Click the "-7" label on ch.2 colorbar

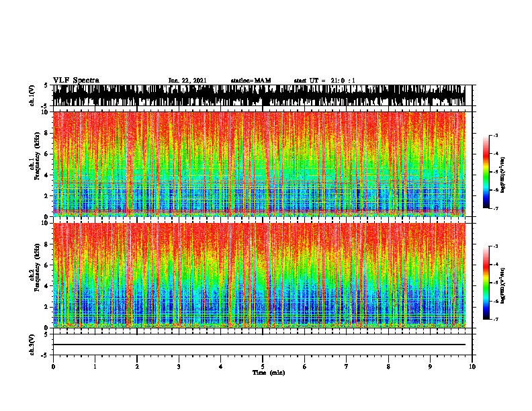pyautogui.click(x=496, y=320)
